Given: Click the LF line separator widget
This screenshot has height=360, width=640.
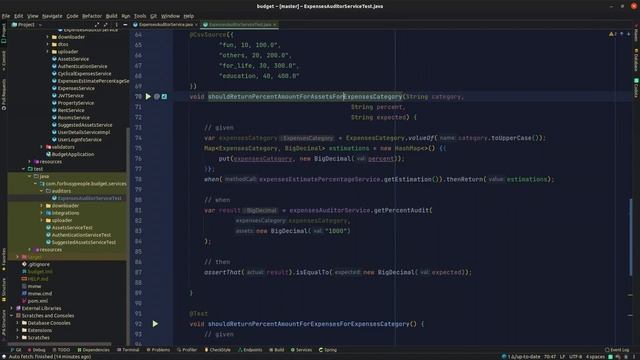Looking at the screenshot, I should pyautogui.click(x=562, y=357).
